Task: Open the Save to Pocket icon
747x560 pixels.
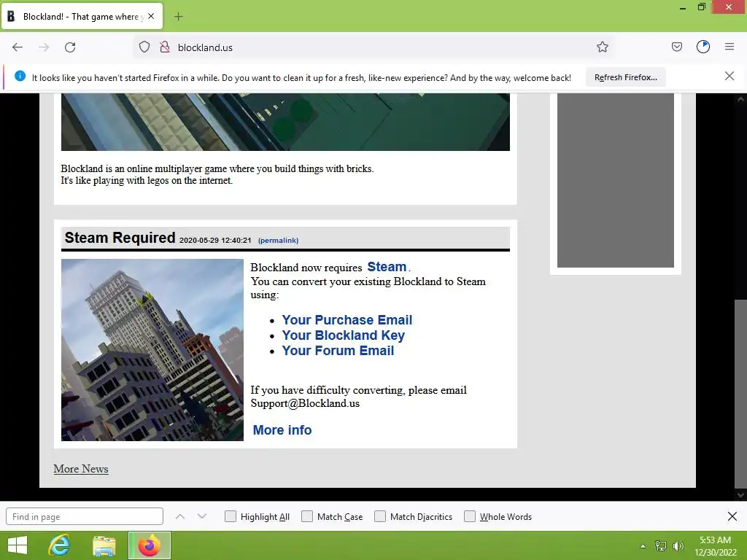Action: coord(676,47)
